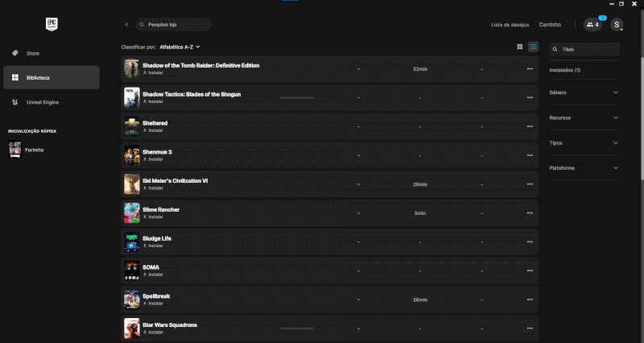644x343 pixels.
Task: Switch to grid view layout
Action: (x=520, y=47)
